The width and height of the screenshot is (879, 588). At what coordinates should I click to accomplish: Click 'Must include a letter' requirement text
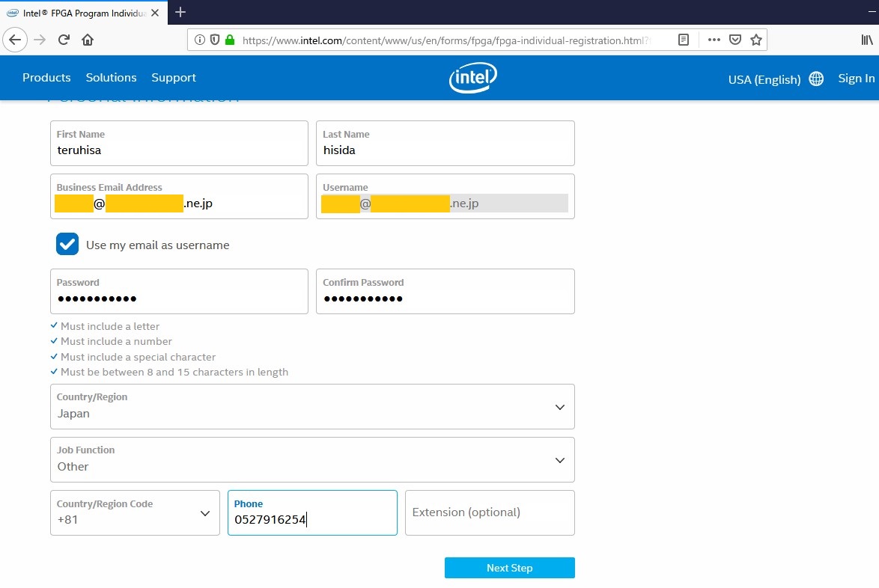(x=110, y=326)
